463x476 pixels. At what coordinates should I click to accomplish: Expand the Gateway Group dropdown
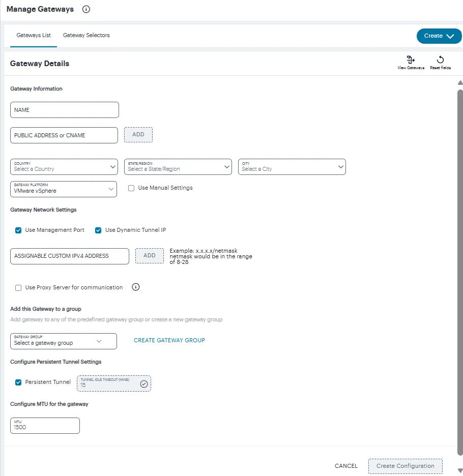click(x=64, y=341)
